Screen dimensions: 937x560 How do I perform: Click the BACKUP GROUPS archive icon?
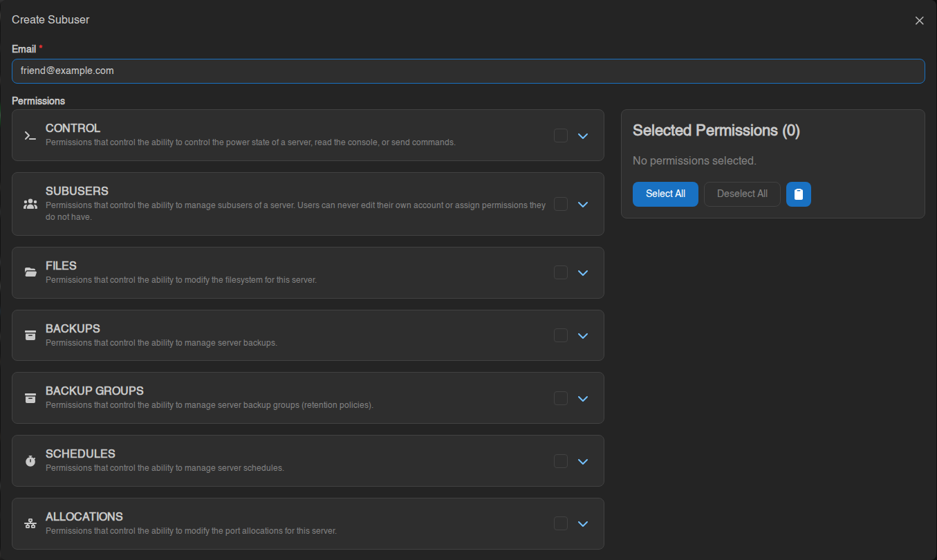pos(30,398)
